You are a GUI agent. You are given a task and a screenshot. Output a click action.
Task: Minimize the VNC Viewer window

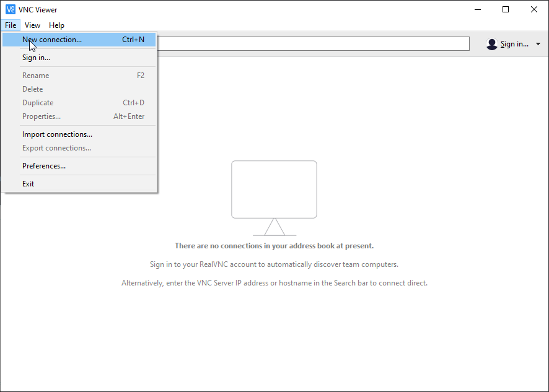tap(478, 9)
